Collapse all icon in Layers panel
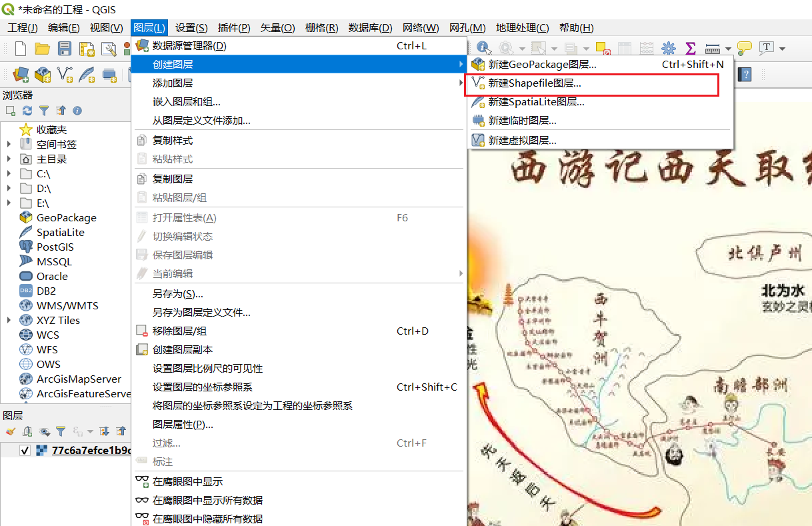This screenshot has width=812, height=526. click(121, 431)
